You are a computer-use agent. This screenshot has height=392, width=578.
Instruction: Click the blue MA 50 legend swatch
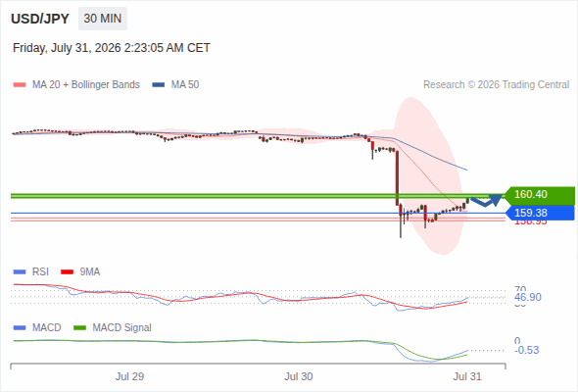(159, 85)
